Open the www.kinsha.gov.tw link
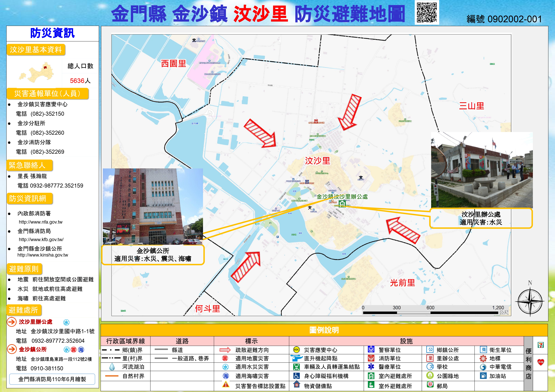 click(43, 255)
